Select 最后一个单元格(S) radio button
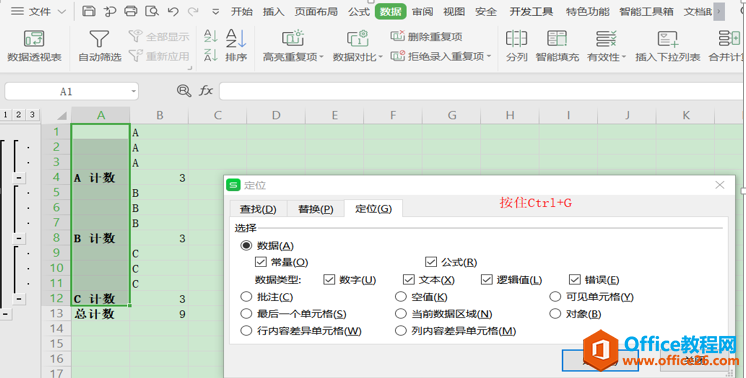Viewport: 746px width, 378px height. pyautogui.click(x=246, y=314)
